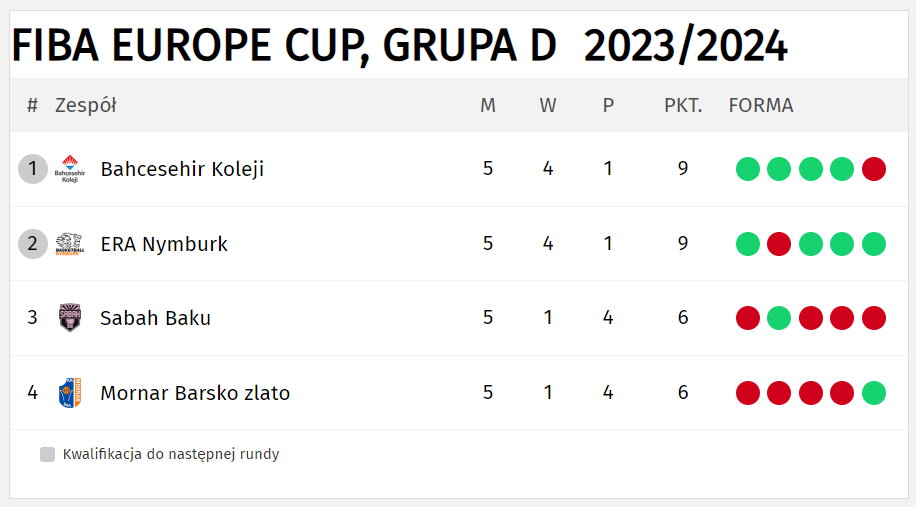Click rank 2 position badge
The width and height of the screenshot is (916, 507).
pos(33,244)
